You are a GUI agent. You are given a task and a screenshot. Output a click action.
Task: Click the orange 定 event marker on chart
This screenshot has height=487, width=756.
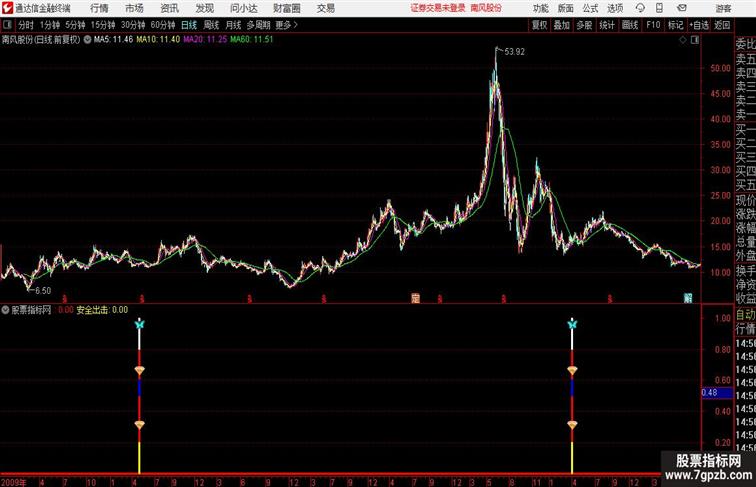coord(415,298)
